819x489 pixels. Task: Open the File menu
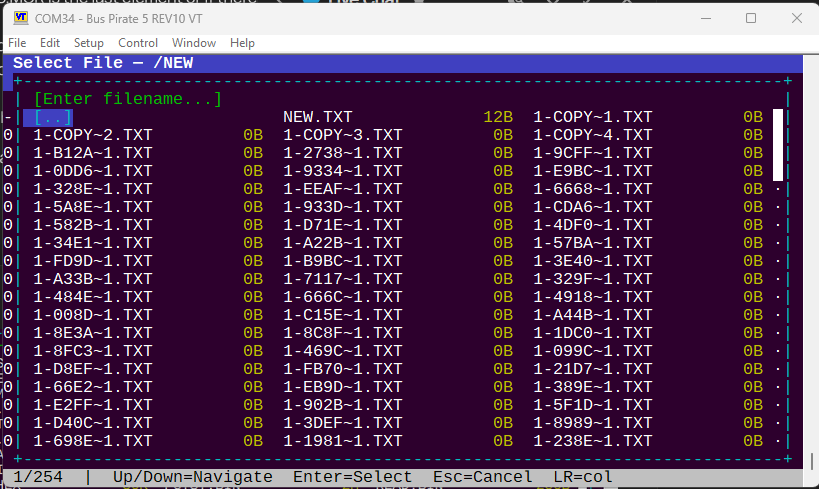[x=17, y=43]
